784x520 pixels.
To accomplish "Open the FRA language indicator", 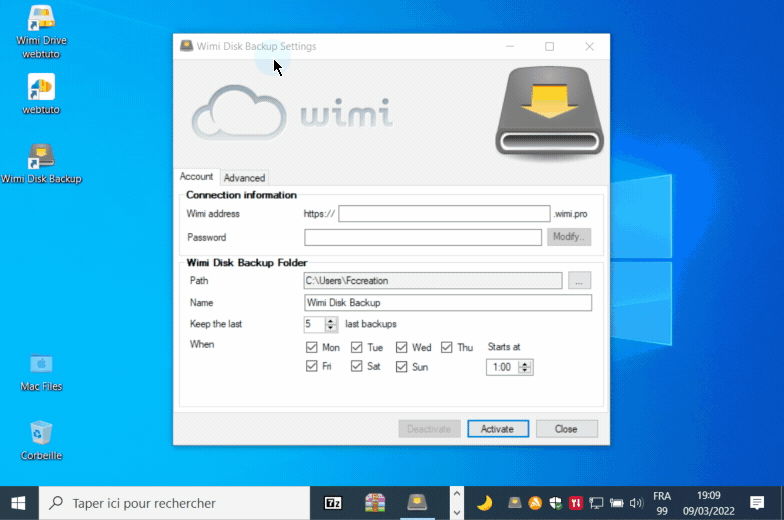I will [662, 503].
